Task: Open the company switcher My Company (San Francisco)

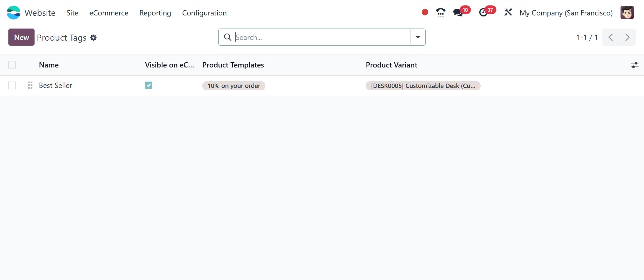Action: (x=566, y=13)
